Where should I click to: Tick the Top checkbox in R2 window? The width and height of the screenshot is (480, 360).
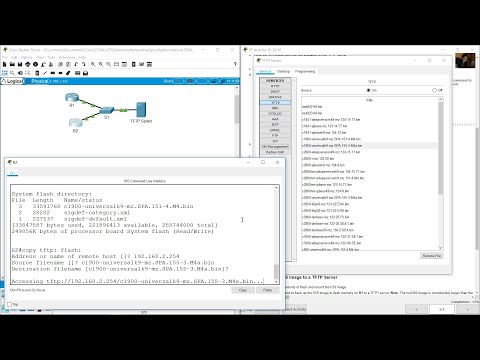10,304
